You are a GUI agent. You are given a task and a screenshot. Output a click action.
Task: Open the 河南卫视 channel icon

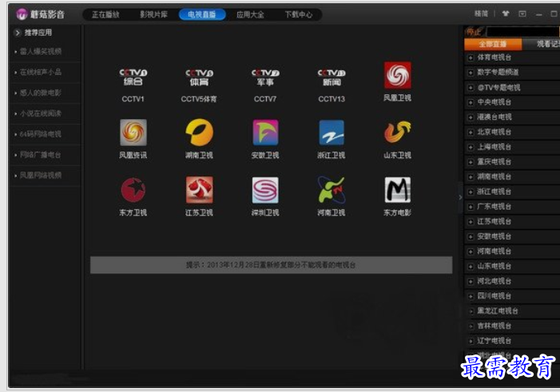(x=332, y=190)
